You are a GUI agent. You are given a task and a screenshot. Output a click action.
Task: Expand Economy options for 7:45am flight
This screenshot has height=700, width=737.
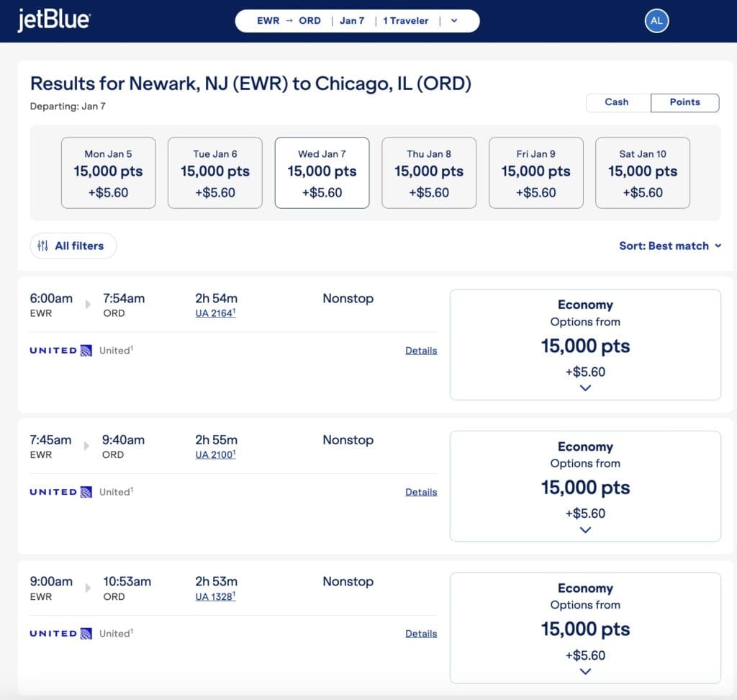[585, 529]
